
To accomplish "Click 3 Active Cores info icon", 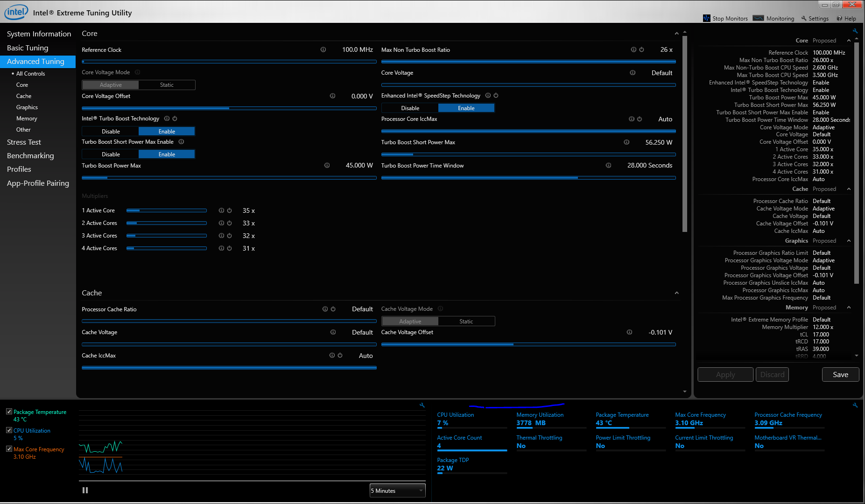I will point(221,236).
